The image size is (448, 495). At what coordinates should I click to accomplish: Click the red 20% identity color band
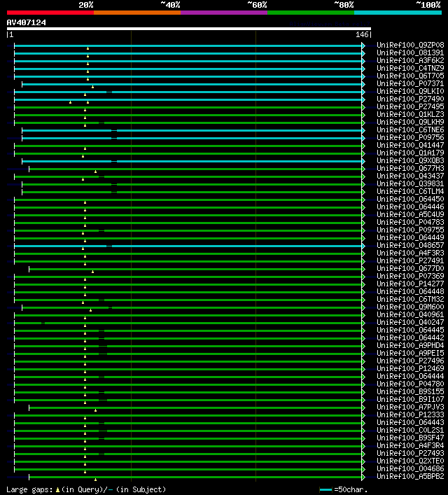click(x=50, y=13)
